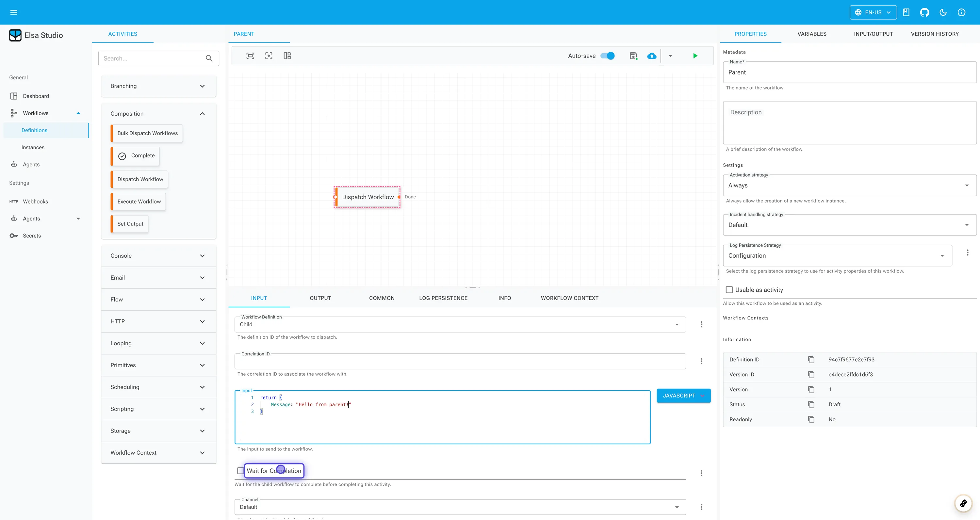This screenshot has height=520, width=980.
Task: Click the workflow Description text area
Action: click(x=850, y=122)
